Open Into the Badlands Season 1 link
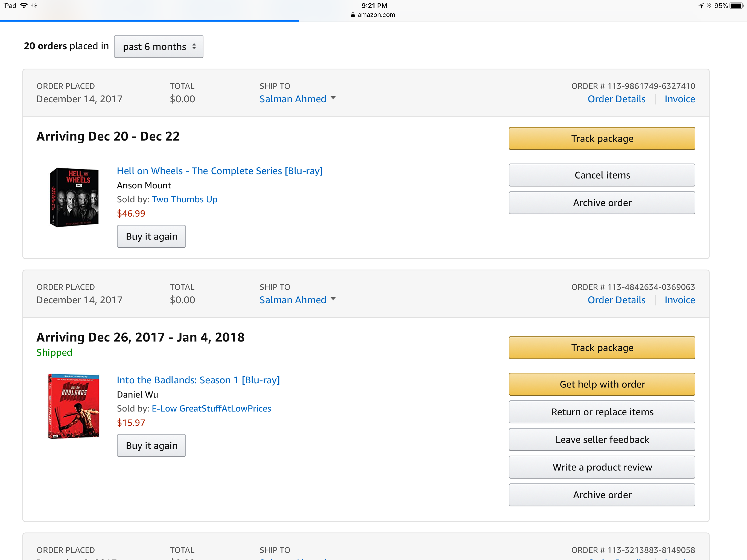Viewport: 747px width, 560px height. pos(198,380)
